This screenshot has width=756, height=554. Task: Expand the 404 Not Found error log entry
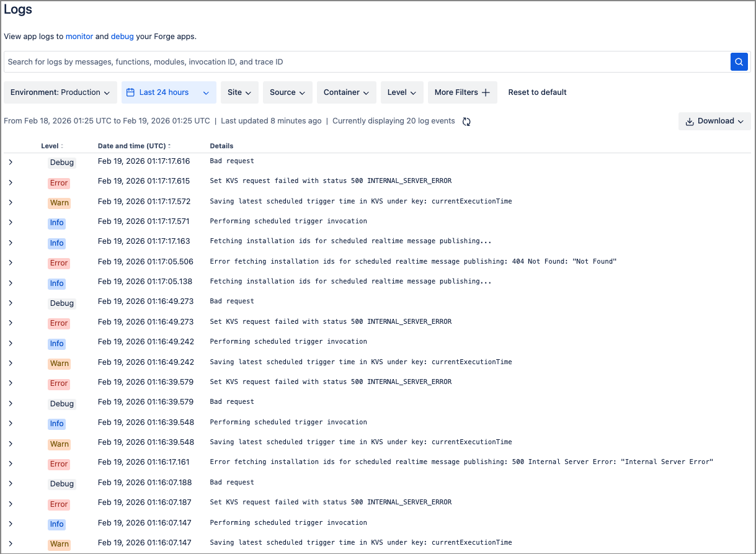click(x=11, y=263)
